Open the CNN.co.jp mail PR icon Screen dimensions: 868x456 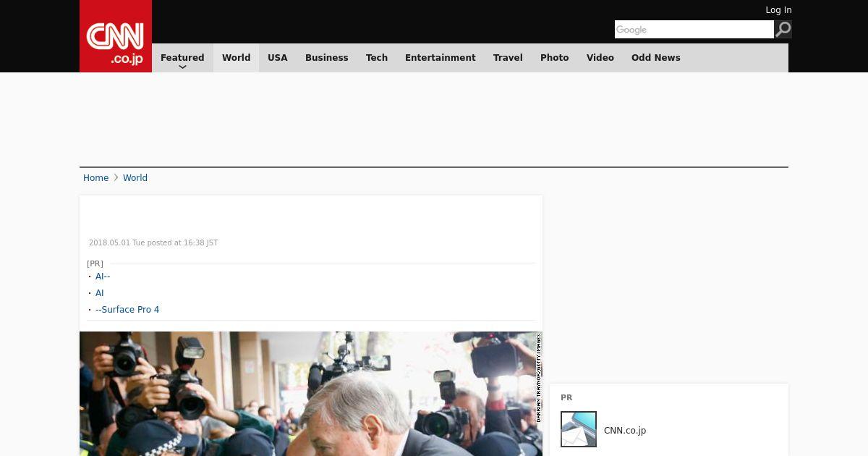click(x=579, y=429)
